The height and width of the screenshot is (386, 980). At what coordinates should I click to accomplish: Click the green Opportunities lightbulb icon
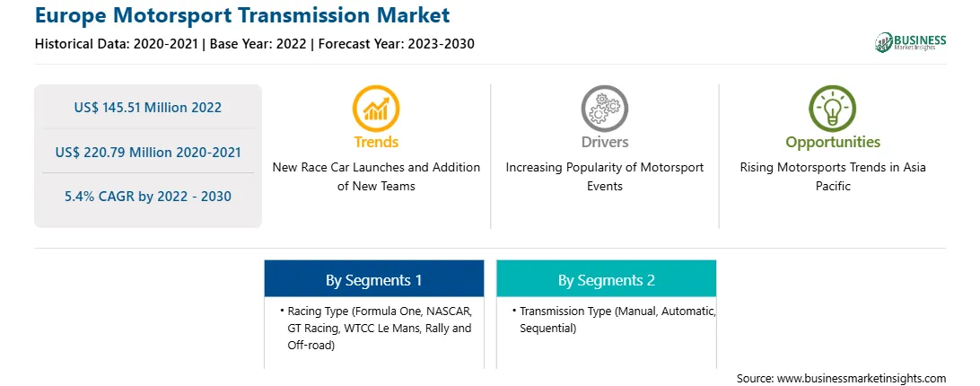(833, 108)
